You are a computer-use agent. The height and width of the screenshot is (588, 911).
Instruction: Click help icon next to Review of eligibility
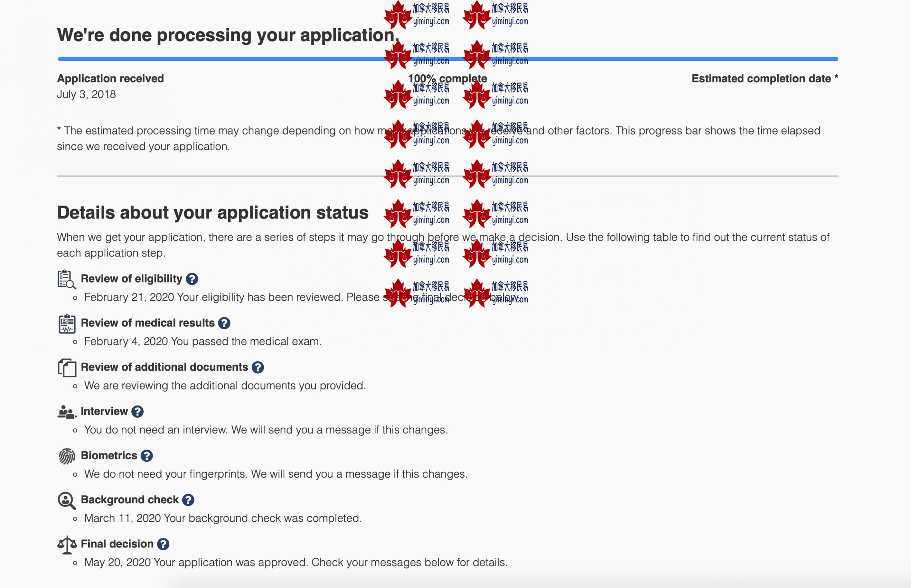(x=192, y=279)
